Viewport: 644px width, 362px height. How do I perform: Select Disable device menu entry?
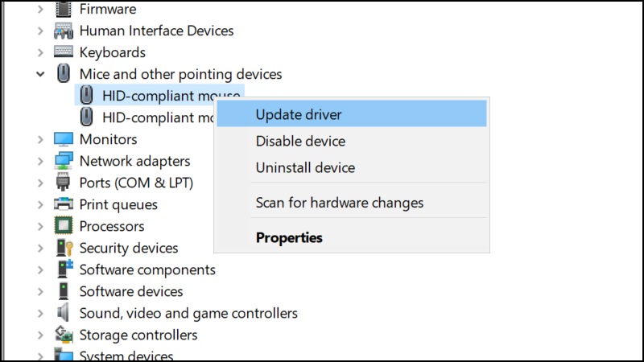tap(300, 142)
